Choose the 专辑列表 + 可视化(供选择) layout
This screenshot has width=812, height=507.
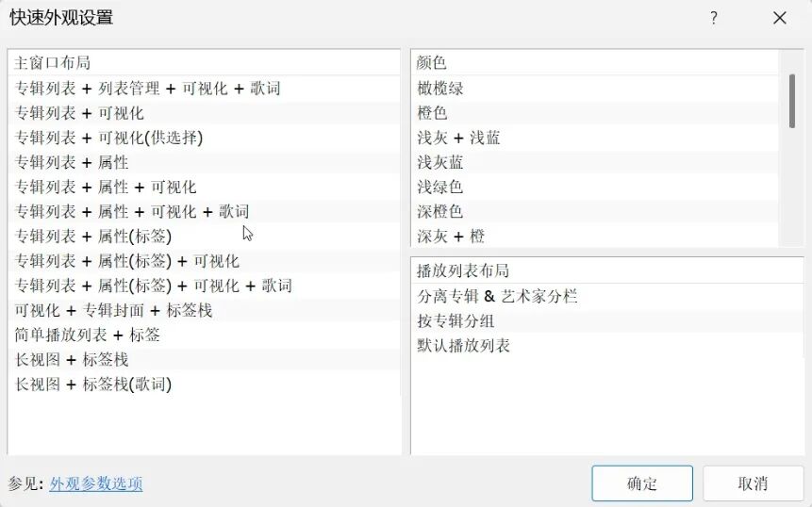(109, 138)
